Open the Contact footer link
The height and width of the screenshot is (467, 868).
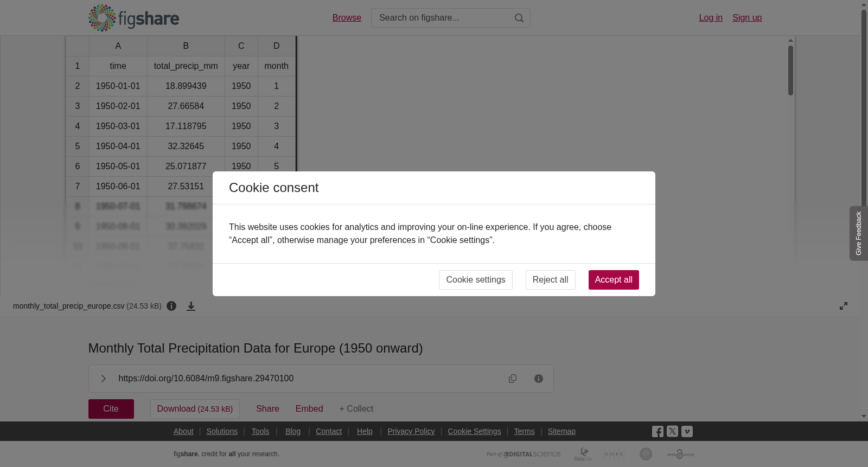click(x=329, y=431)
